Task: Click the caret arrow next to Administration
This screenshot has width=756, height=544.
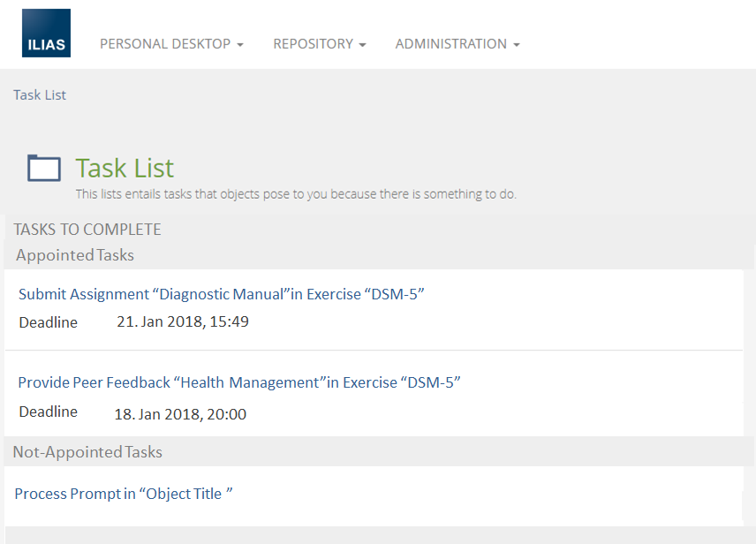Action: click(516, 45)
